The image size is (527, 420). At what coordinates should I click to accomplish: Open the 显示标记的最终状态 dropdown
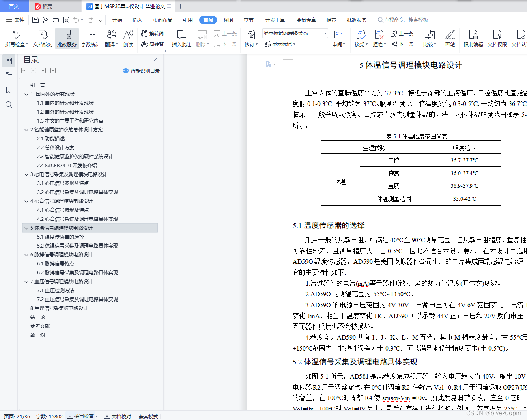click(295, 33)
